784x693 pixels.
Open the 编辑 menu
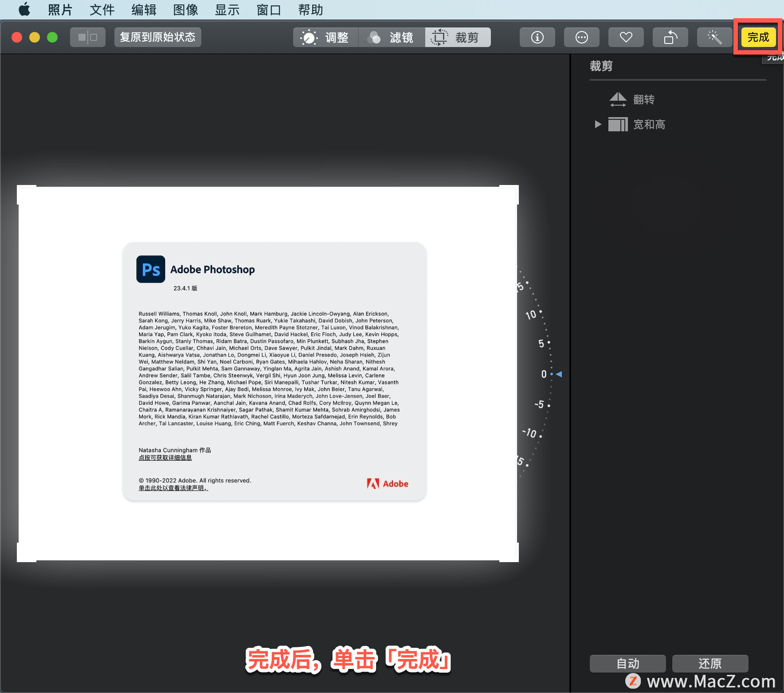click(144, 10)
